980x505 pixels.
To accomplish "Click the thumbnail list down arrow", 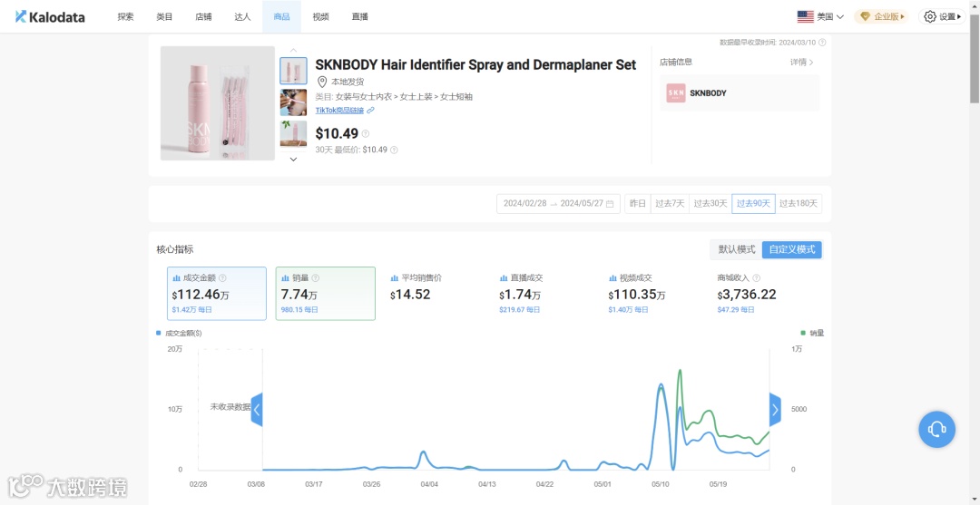I will (293, 160).
